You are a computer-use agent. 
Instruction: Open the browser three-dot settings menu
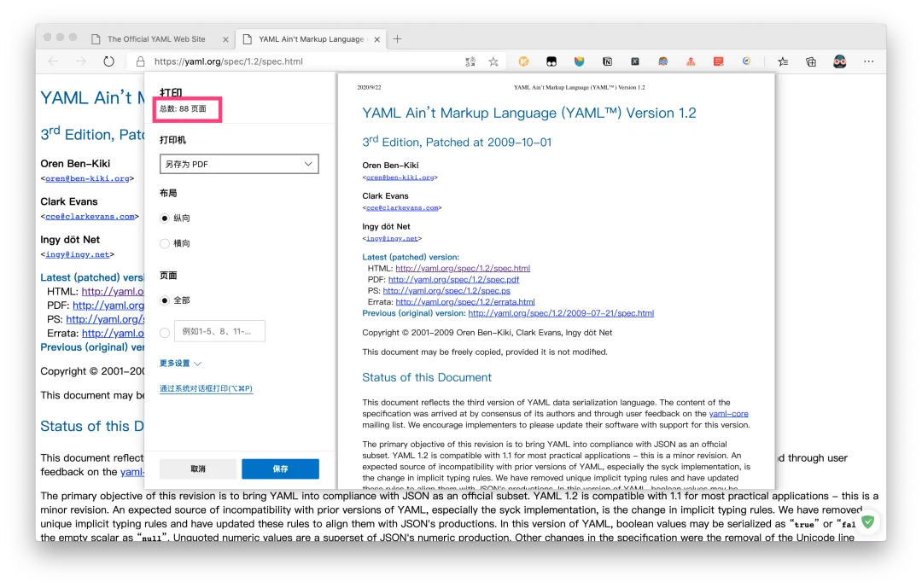click(x=868, y=61)
